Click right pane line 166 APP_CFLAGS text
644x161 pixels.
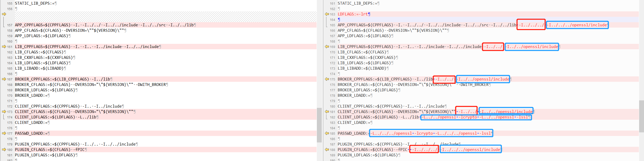pos(393,30)
